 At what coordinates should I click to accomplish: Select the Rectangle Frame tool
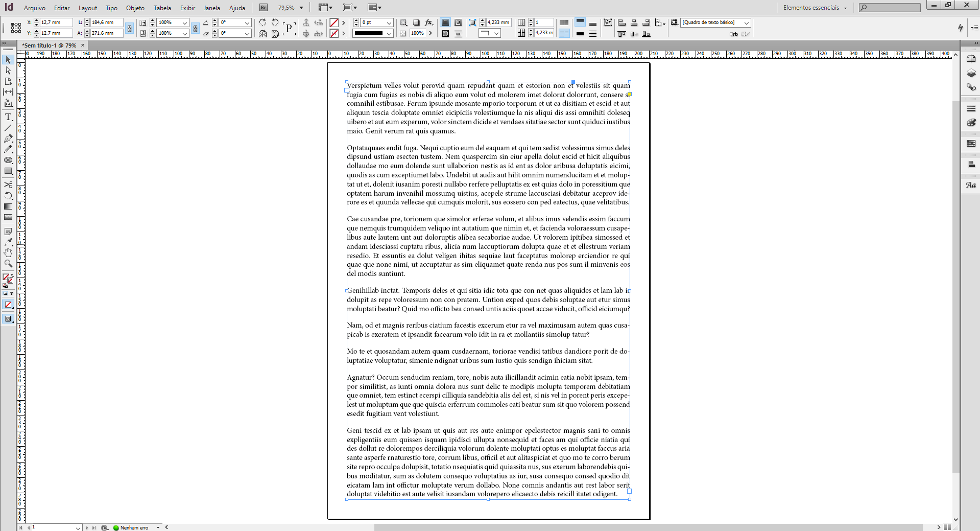pos(8,160)
